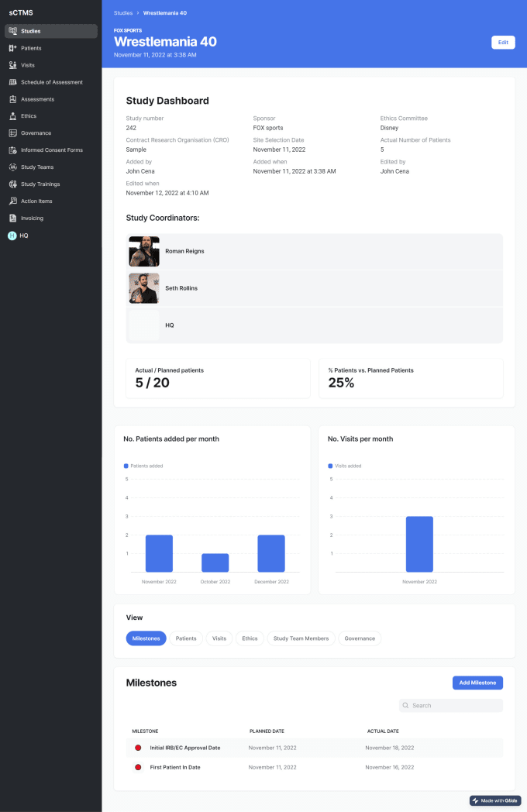The width and height of the screenshot is (527, 812).
Task: Click the PLANNED DATE column header
Action: tap(267, 731)
